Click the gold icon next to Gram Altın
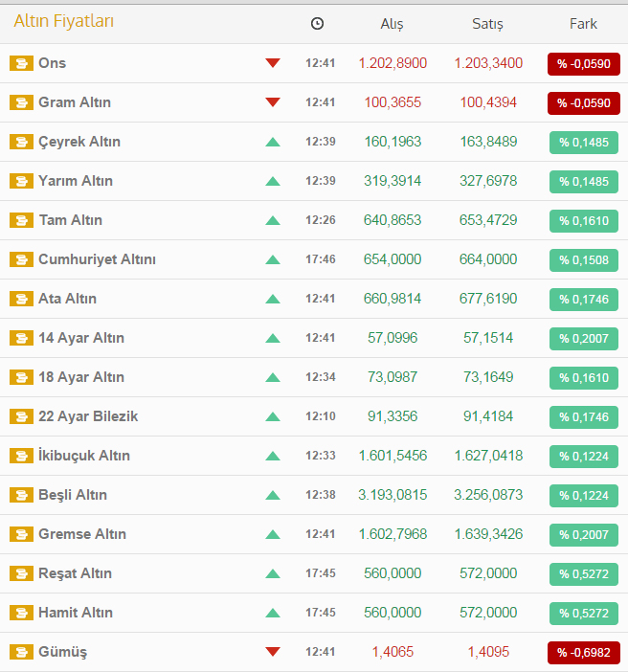 20,102
